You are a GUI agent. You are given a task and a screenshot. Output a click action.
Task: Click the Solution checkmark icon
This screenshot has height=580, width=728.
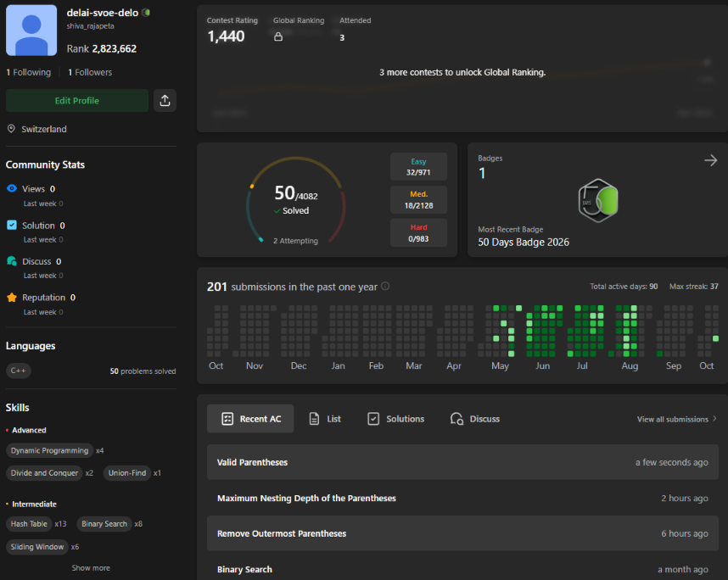pos(12,225)
